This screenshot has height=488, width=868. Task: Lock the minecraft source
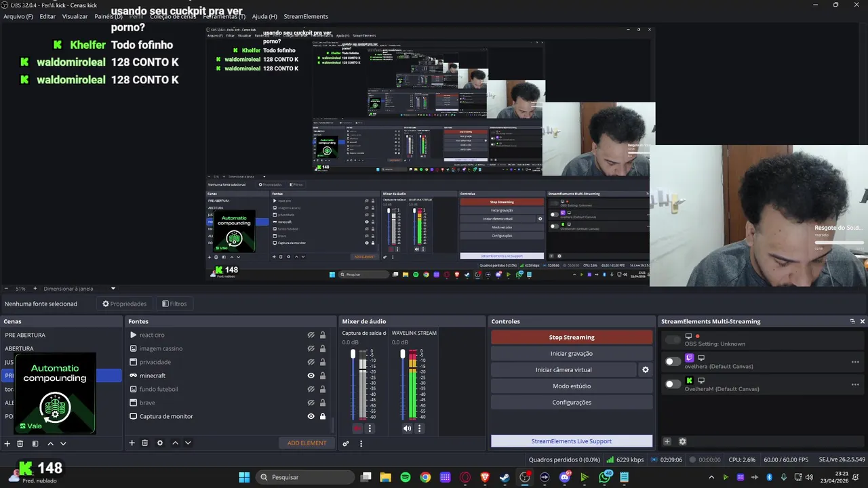tap(323, 375)
